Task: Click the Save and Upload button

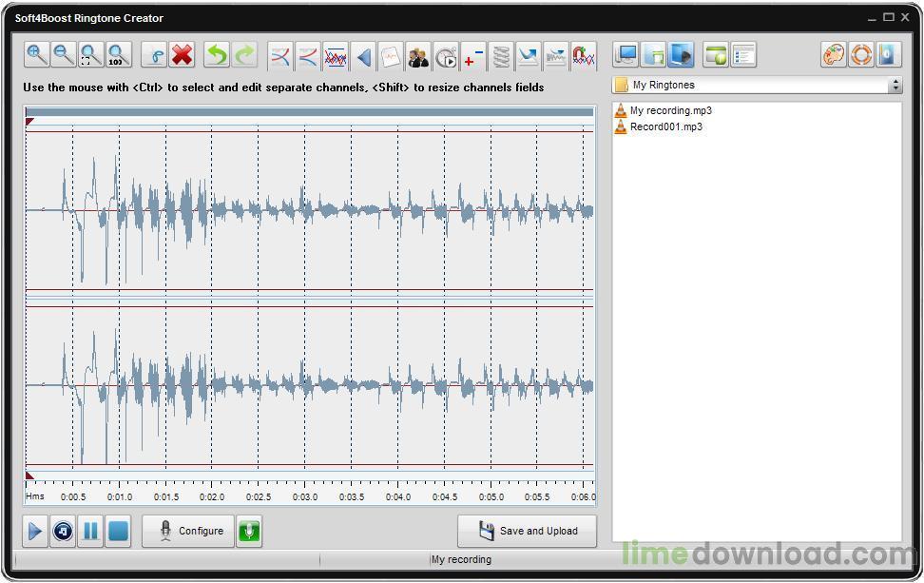Action: (527, 531)
